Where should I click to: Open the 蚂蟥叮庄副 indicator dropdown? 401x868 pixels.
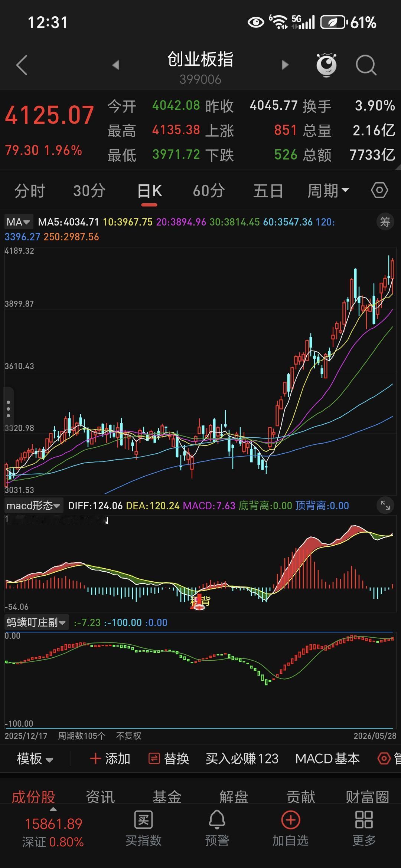pos(36,622)
